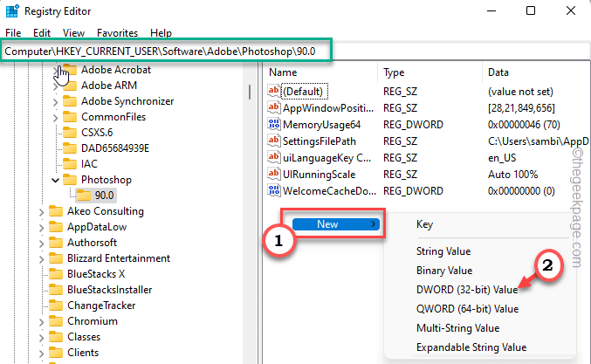Click the data cell 'Auto 100%'
This screenshot has width=591, height=364.
point(512,175)
